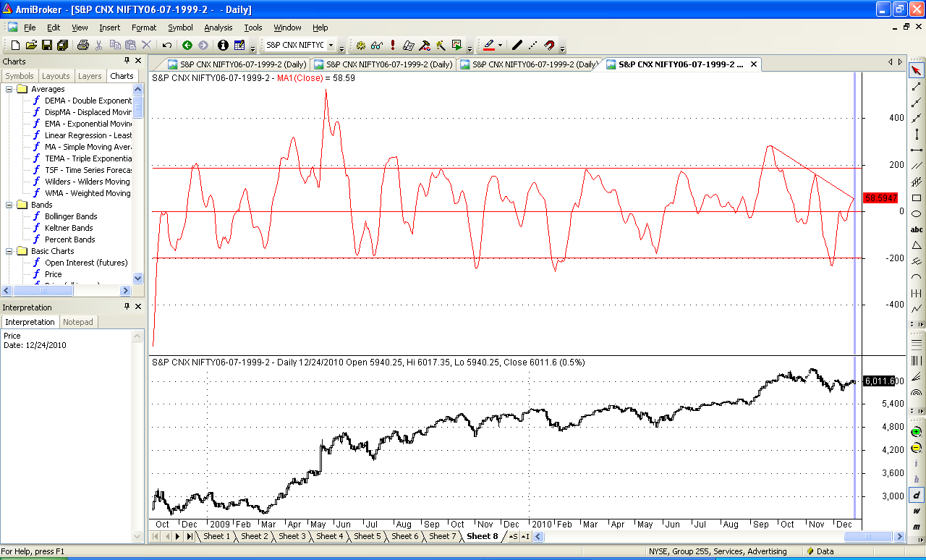Select the Fibonacci arcs tool
This screenshot has height=560, width=926.
tap(917, 393)
